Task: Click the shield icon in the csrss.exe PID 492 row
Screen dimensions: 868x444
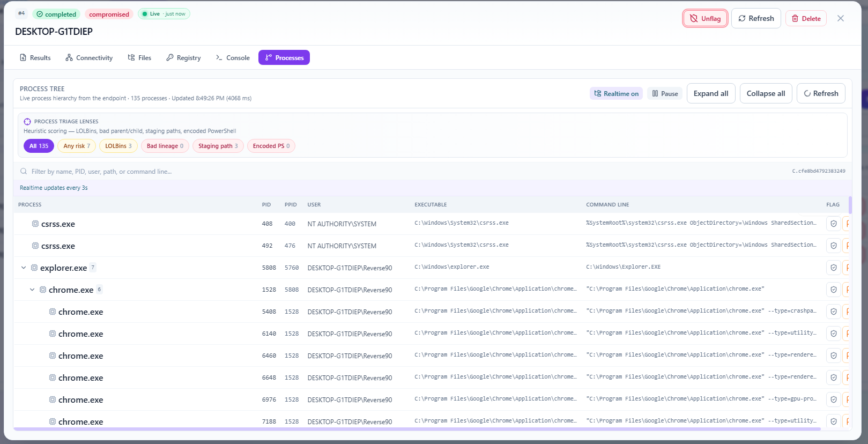Action: tap(833, 246)
